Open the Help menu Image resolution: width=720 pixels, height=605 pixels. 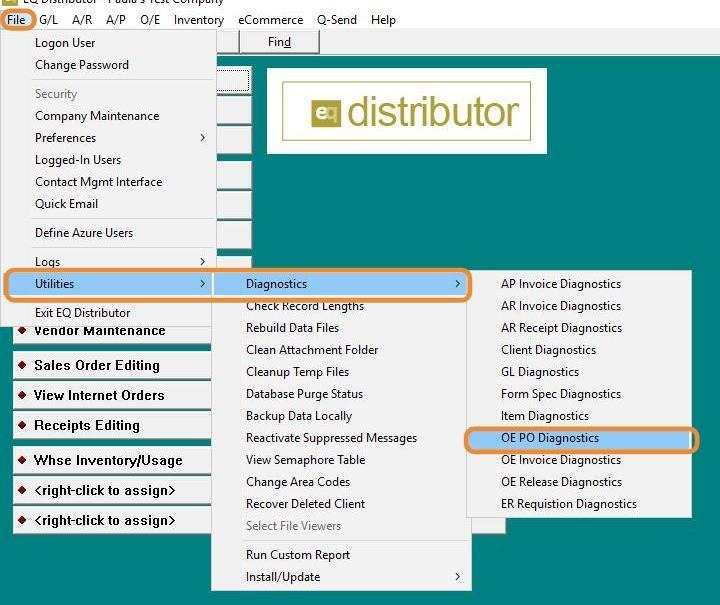pos(383,20)
